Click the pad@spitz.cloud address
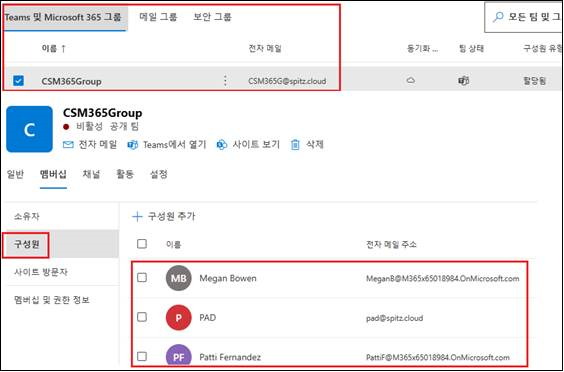The width and height of the screenshot is (564, 372). click(394, 318)
